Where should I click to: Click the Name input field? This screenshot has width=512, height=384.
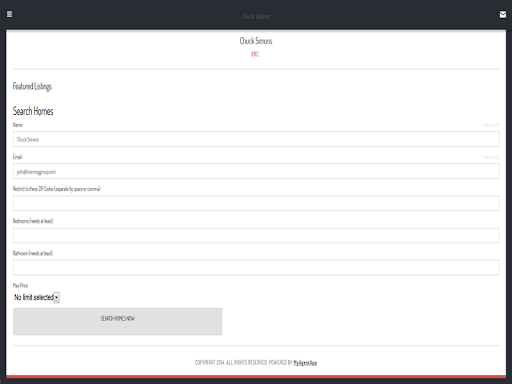pyautogui.click(x=256, y=139)
